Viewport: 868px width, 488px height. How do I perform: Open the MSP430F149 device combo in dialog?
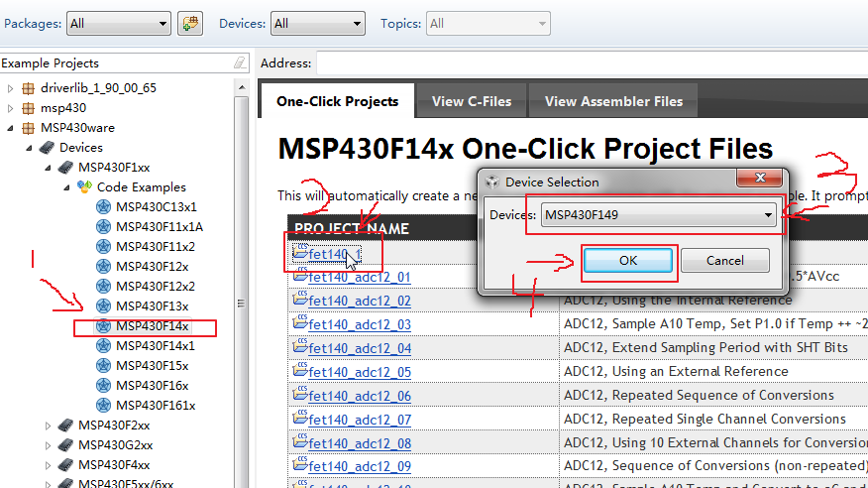659,215
